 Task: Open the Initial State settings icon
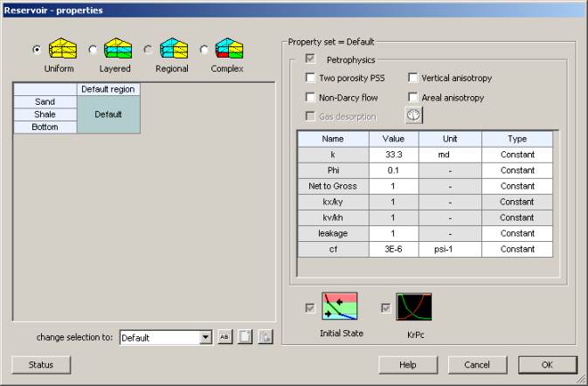(339, 307)
